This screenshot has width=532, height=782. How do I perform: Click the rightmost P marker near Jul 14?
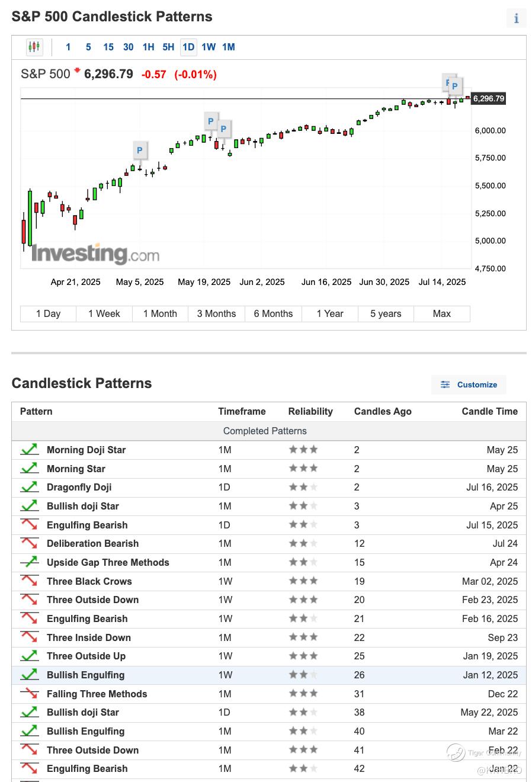point(455,86)
